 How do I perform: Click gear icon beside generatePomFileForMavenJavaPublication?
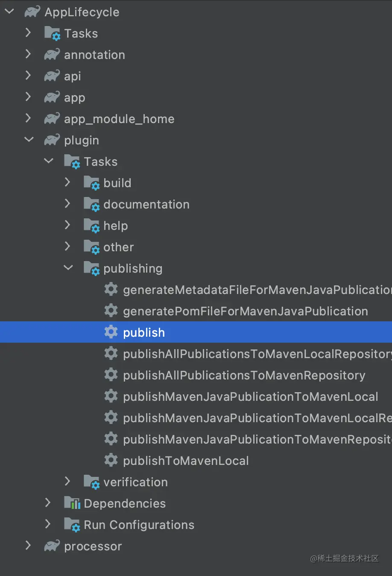coord(111,311)
